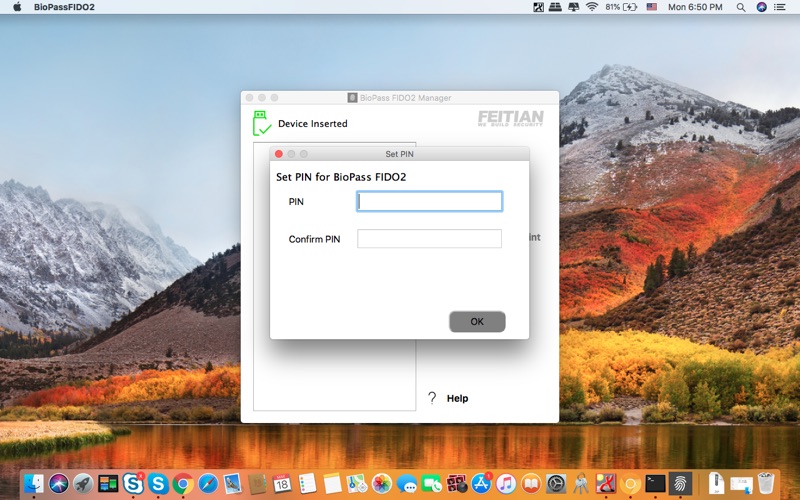
Task: Open Keychain Access from the dock
Action: coord(580,483)
